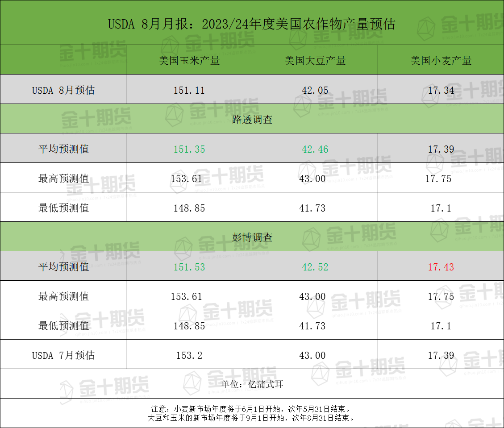Select wheat value 17.39 in USDA 7月预估 row
Viewport: 504px width, 428px height.
[x=441, y=356]
